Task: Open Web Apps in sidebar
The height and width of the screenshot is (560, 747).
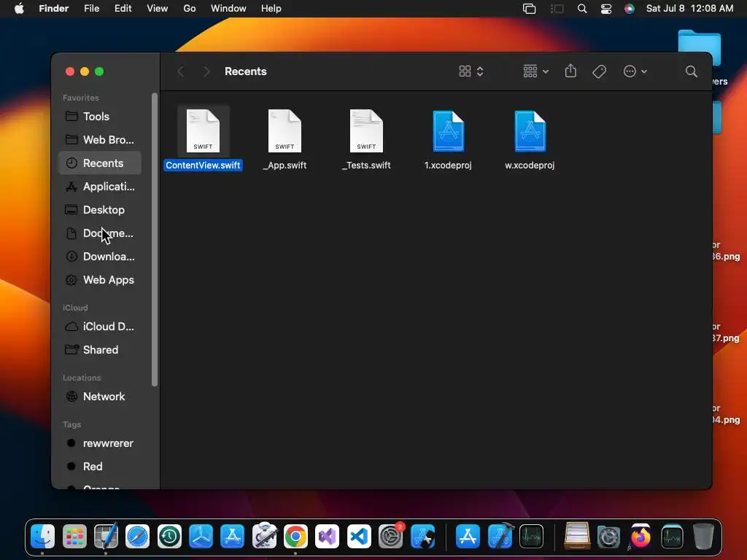Action: [x=99, y=279]
